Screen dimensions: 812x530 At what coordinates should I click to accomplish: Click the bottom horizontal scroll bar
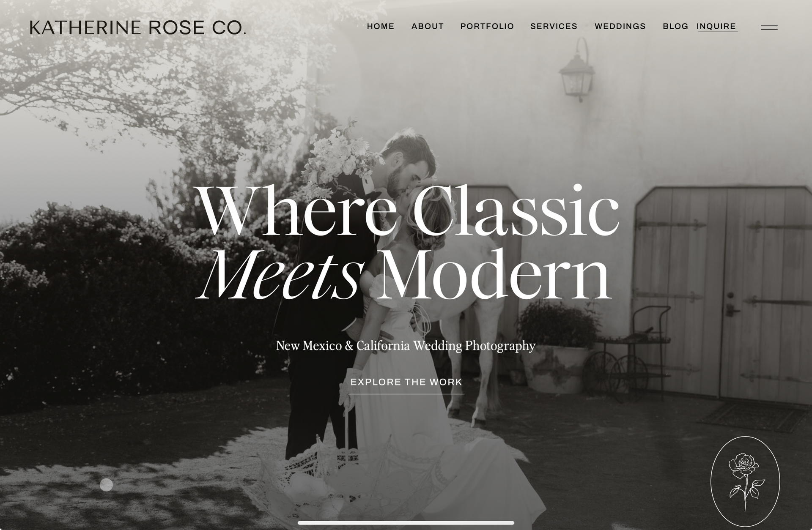click(406, 523)
